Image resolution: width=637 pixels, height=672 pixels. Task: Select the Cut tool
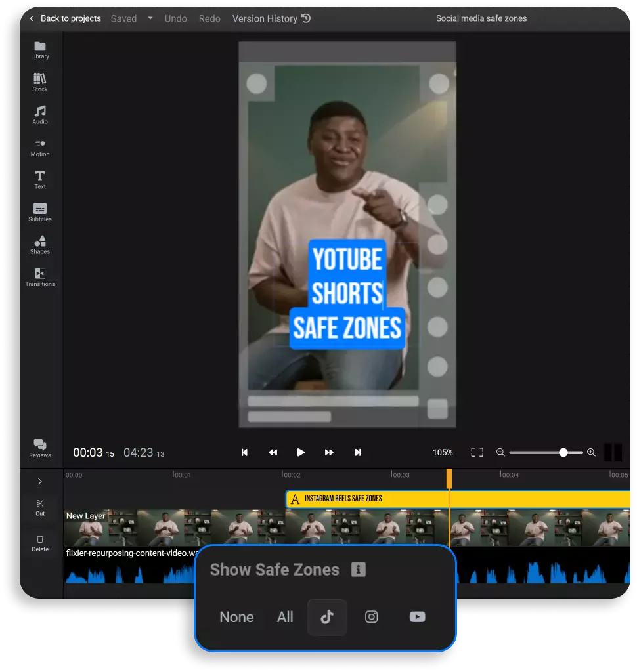(x=40, y=507)
